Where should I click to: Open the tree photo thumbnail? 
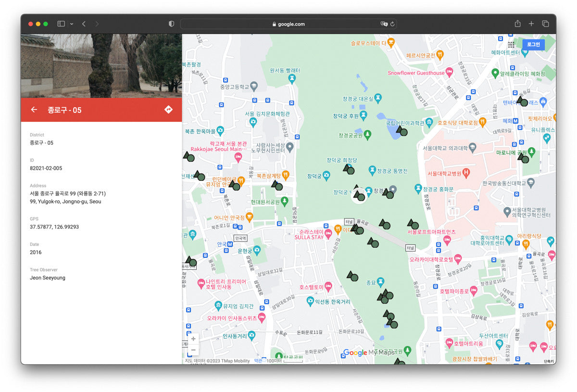[x=101, y=66]
